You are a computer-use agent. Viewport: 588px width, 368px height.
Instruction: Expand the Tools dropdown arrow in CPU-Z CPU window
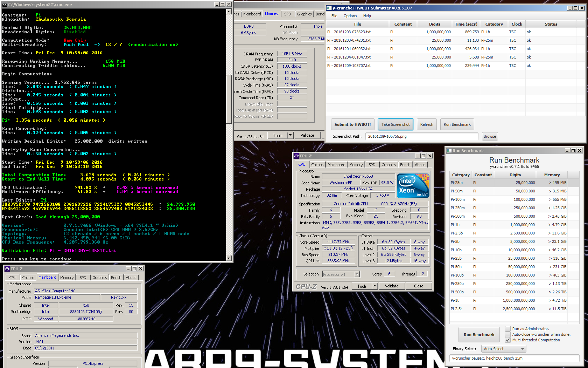(374, 286)
